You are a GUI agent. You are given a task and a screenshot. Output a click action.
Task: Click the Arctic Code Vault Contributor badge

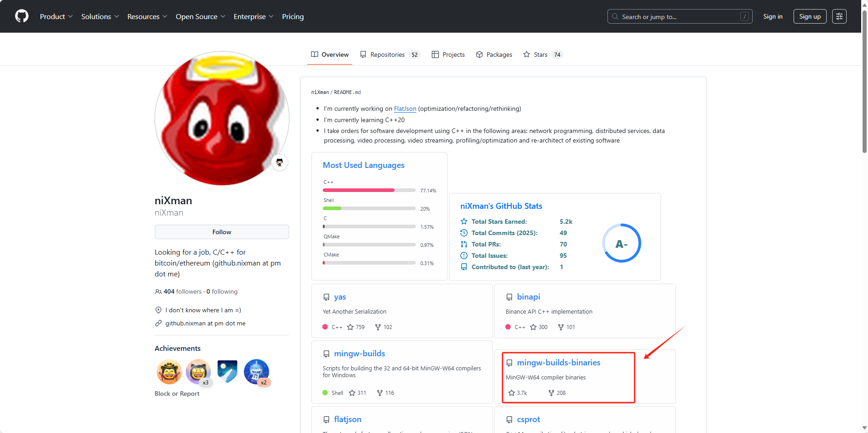coord(227,372)
